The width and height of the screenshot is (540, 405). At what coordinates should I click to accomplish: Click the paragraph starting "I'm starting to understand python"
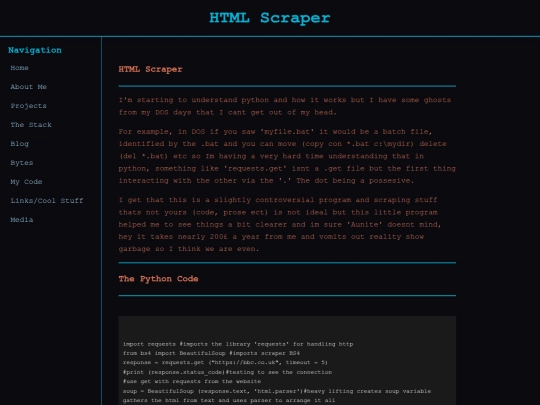[285, 106]
